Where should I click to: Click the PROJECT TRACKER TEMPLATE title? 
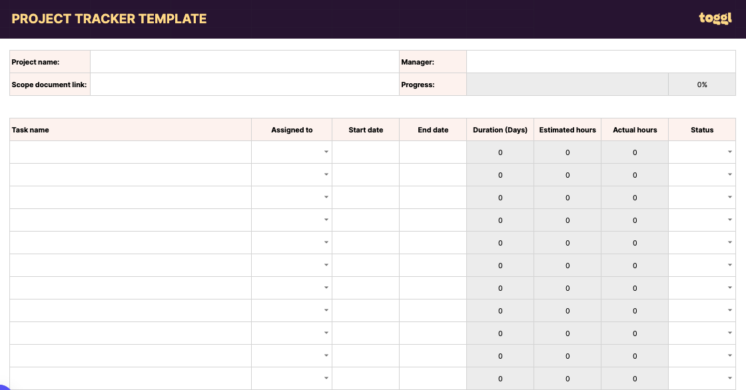[109, 19]
